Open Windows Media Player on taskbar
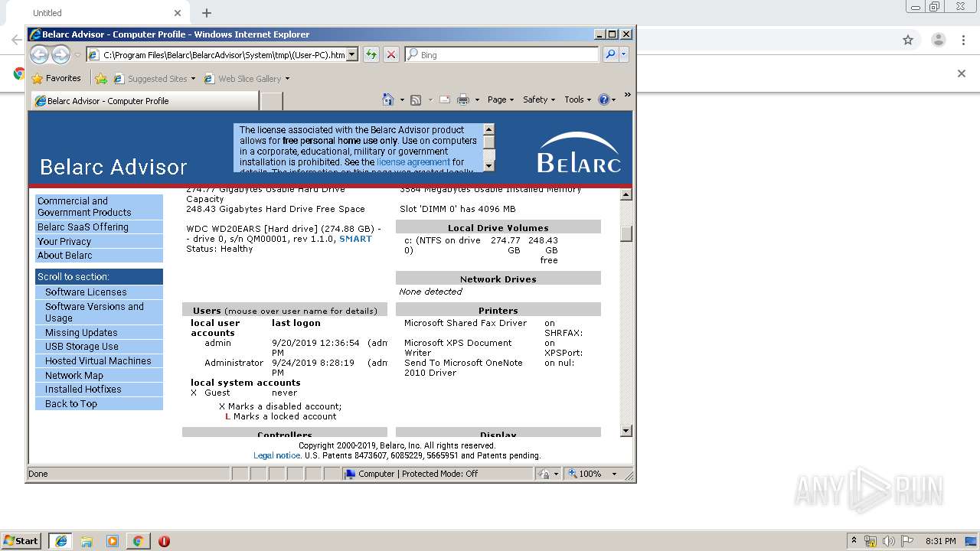980x551 pixels. click(x=113, y=541)
